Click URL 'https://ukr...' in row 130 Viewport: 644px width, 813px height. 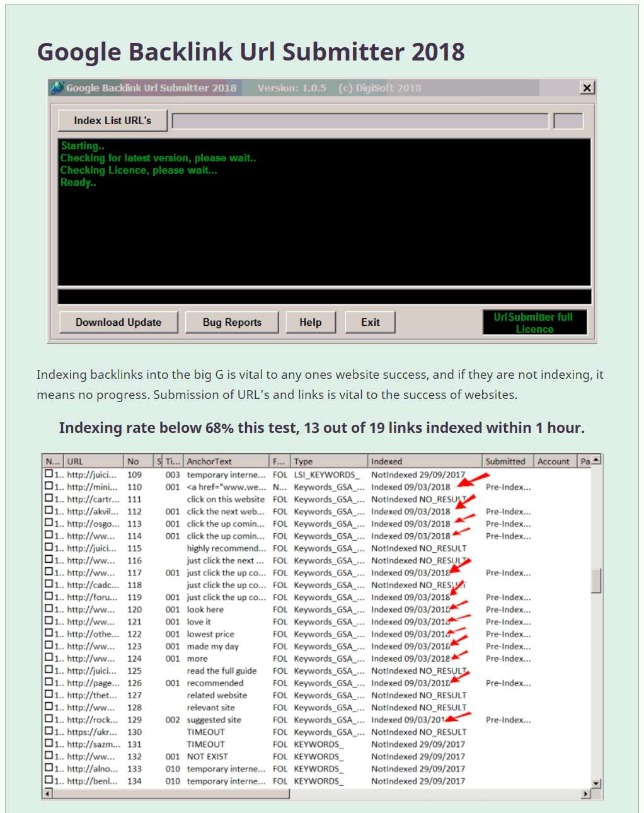tap(92, 732)
